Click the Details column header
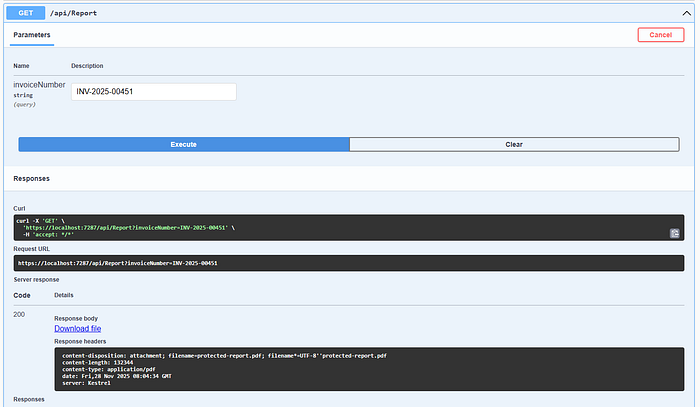This screenshot has width=700, height=407. [x=64, y=295]
